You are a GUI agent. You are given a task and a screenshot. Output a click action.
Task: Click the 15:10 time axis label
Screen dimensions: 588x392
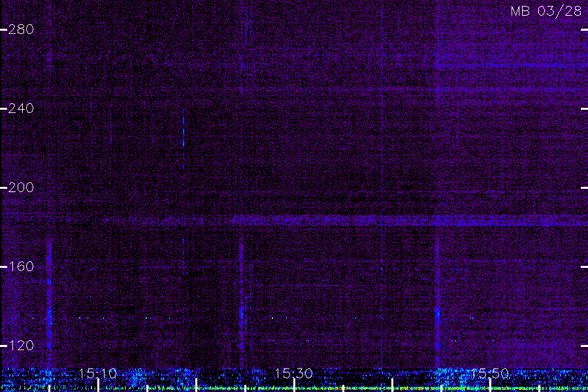point(98,374)
